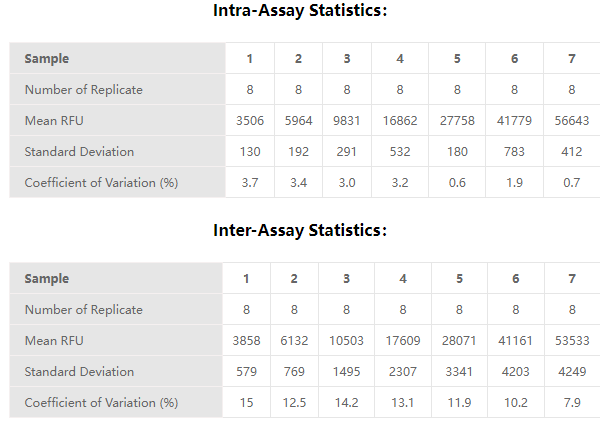Viewport: 600px width, 422px height.
Task: Click the Intra-Assay Statistics heading
Action: [x=300, y=12]
